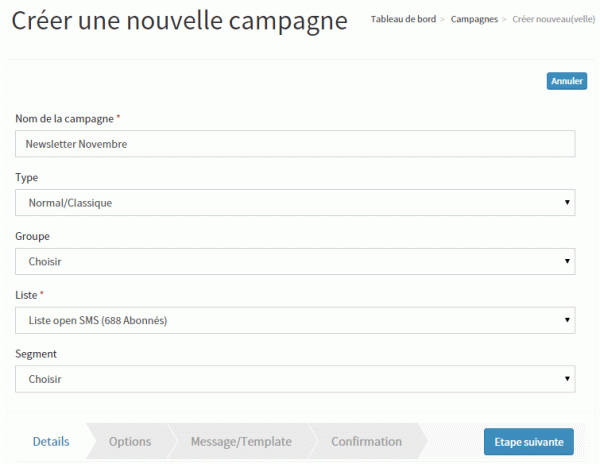The height and width of the screenshot is (464, 600).
Task: Click the Segment field label
Action: 36,354
